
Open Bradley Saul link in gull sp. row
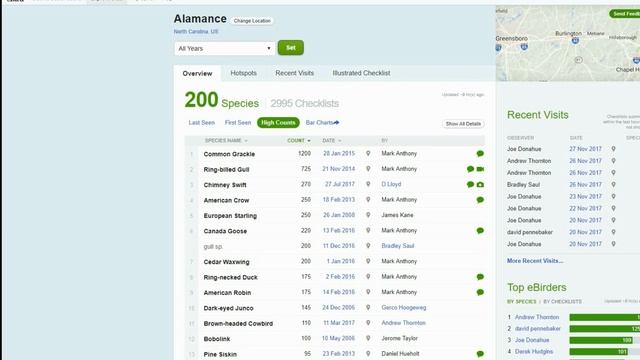pos(398,246)
